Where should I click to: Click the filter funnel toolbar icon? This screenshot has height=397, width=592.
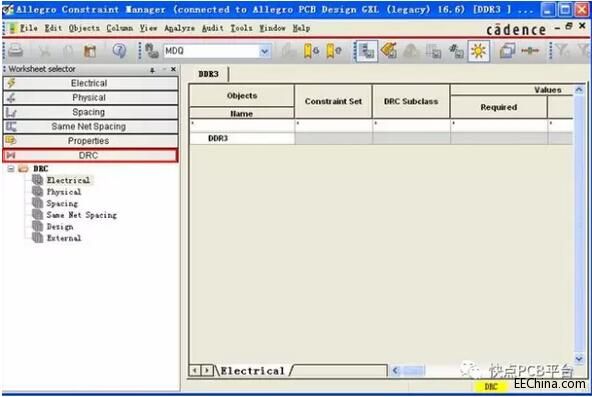562,50
